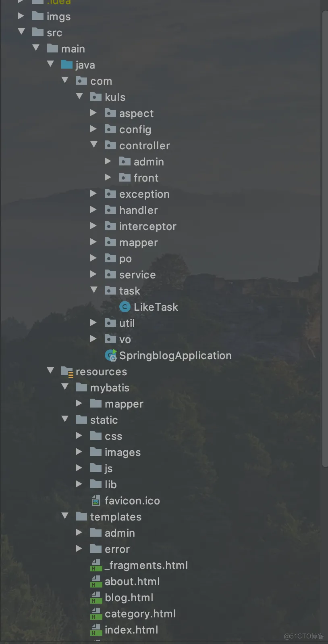The image size is (328, 644).
Task: Click the index.html file icon
Action: pos(96,630)
